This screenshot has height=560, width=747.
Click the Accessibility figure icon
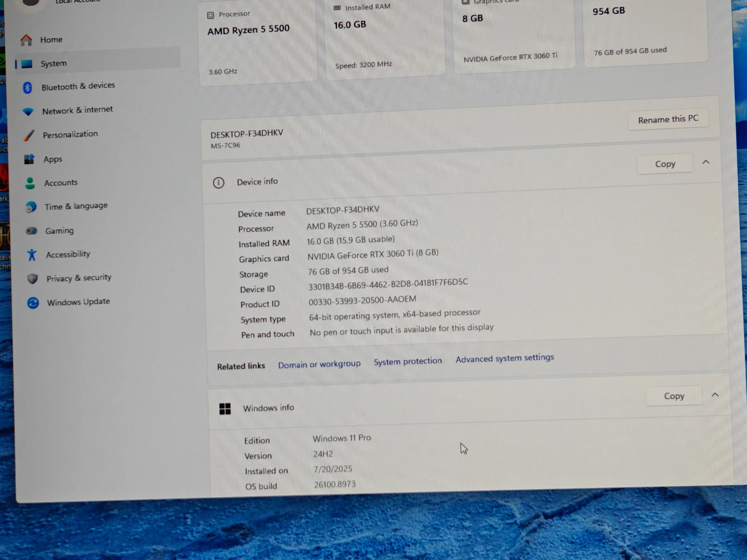coord(32,255)
